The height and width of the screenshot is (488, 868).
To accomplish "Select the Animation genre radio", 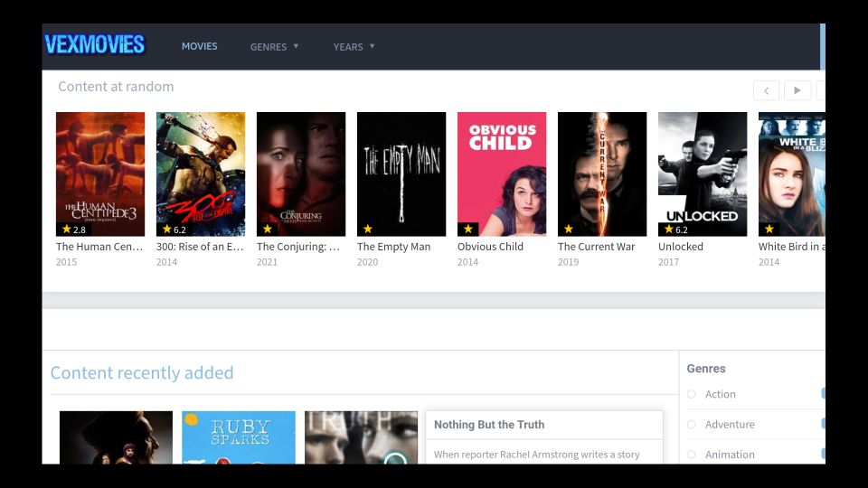I will (x=692, y=455).
